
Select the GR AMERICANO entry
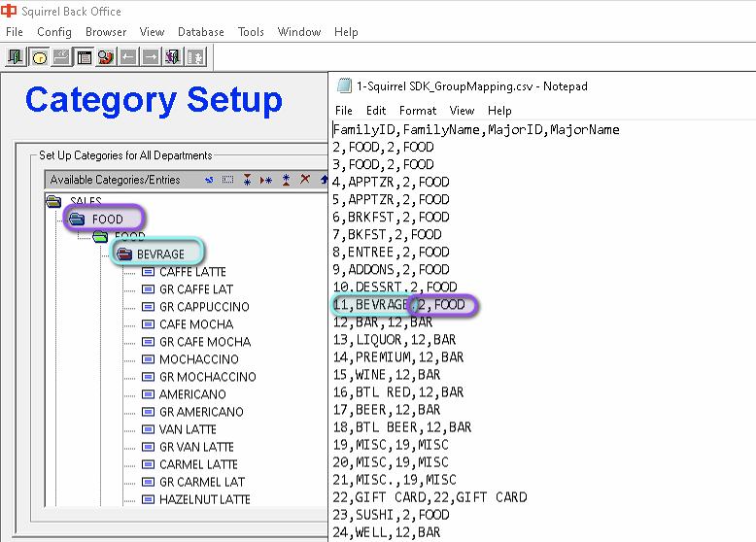click(201, 412)
